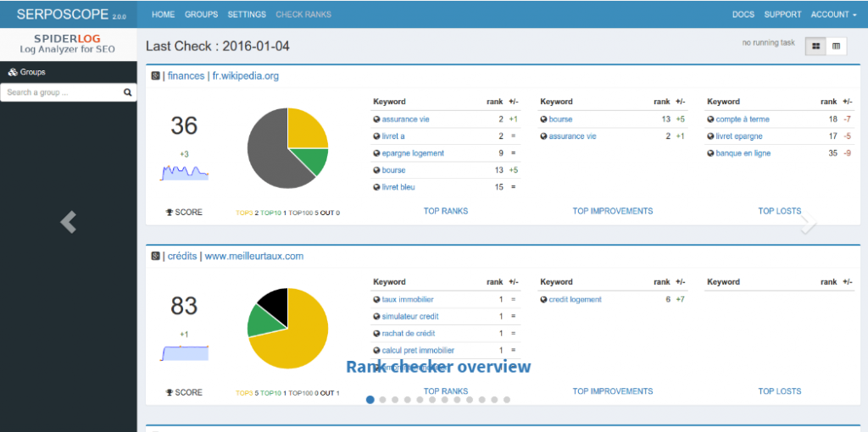
Task: Click 'Last Check : 2016-01-04' heading
Action: 218,46
